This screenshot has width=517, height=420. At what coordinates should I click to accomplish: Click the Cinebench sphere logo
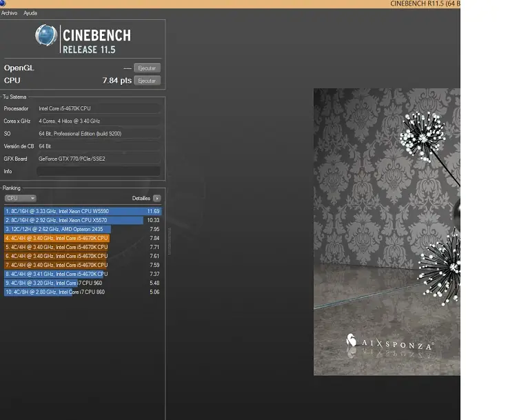46,35
